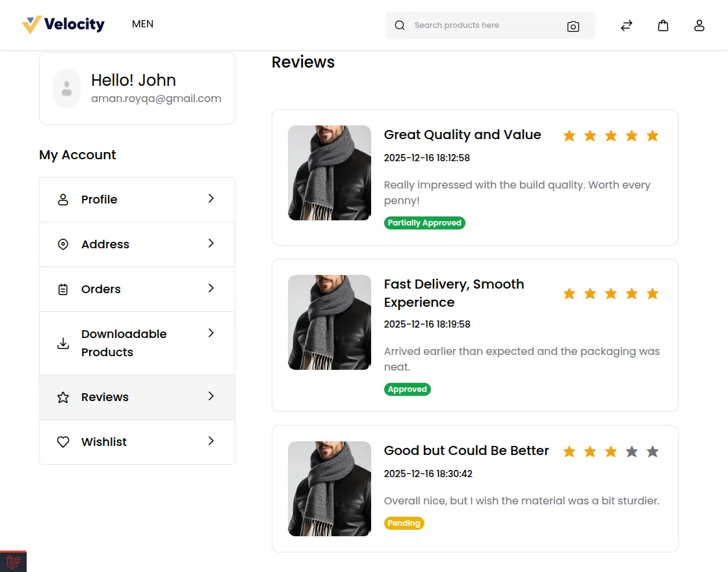728x572 pixels.
Task: Expand the chevron beside Reviews
Action: [211, 396]
